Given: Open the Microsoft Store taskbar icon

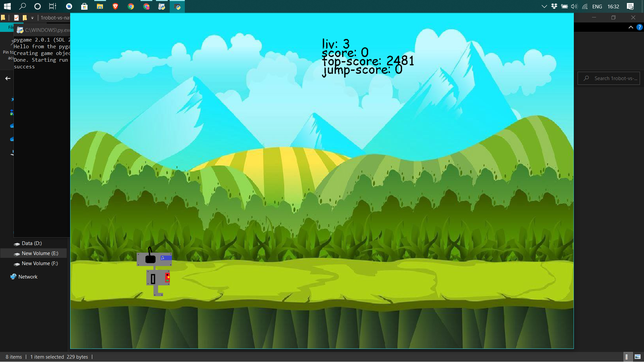Looking at the screenshot, I should 85,6.
